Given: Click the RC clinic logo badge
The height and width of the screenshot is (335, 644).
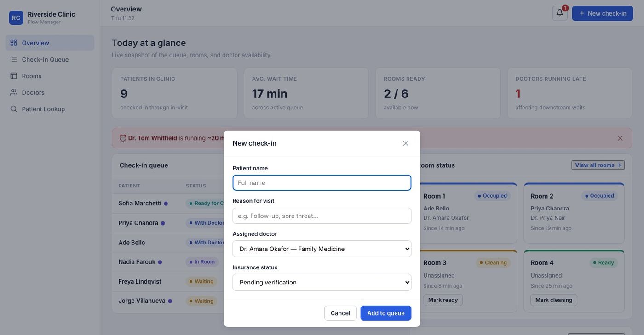Looking at the screenshot, I should [16, 18].
